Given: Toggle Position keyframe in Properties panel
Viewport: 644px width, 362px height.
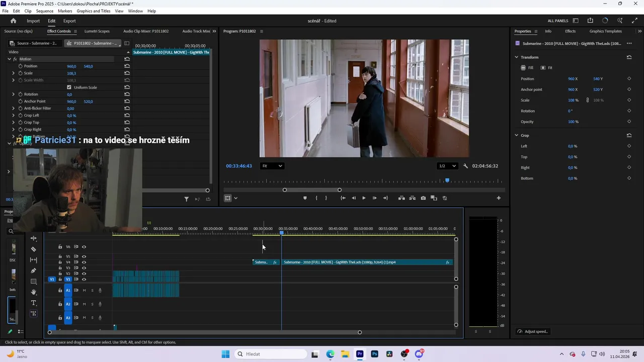Looking at the screenshot, I should pos(629,79).
